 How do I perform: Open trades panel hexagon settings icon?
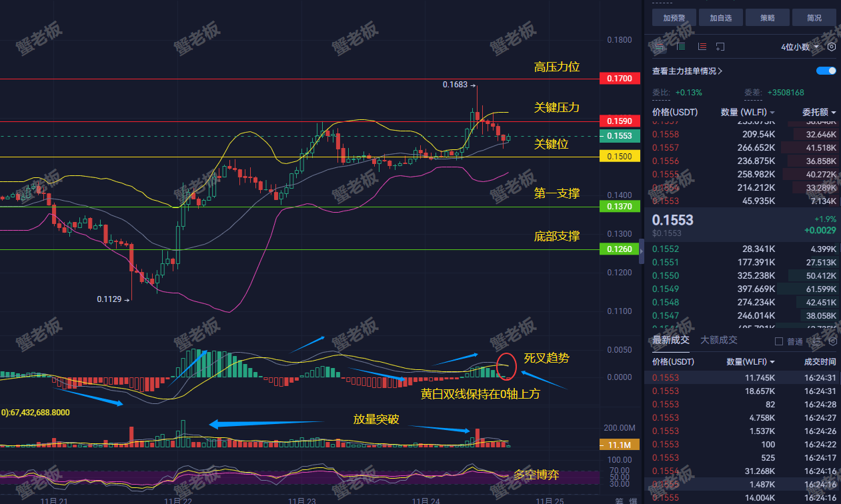pyautogui.click(x=832, y=341)
